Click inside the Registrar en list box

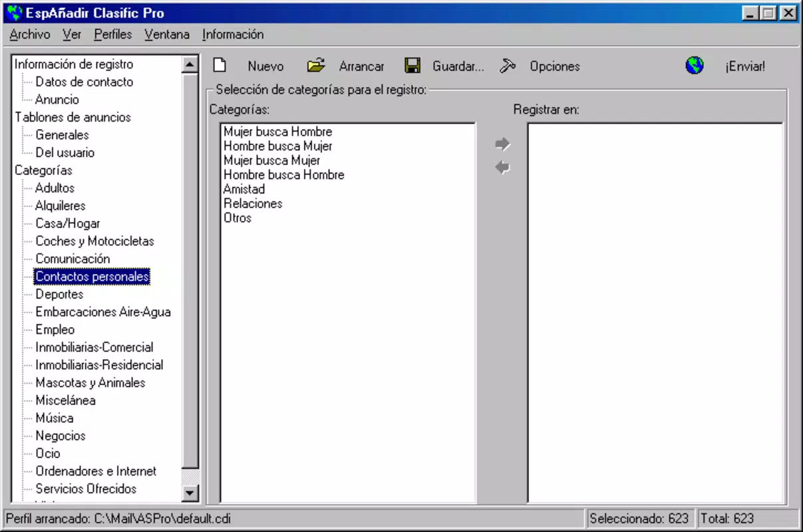(x=655, y=313)
